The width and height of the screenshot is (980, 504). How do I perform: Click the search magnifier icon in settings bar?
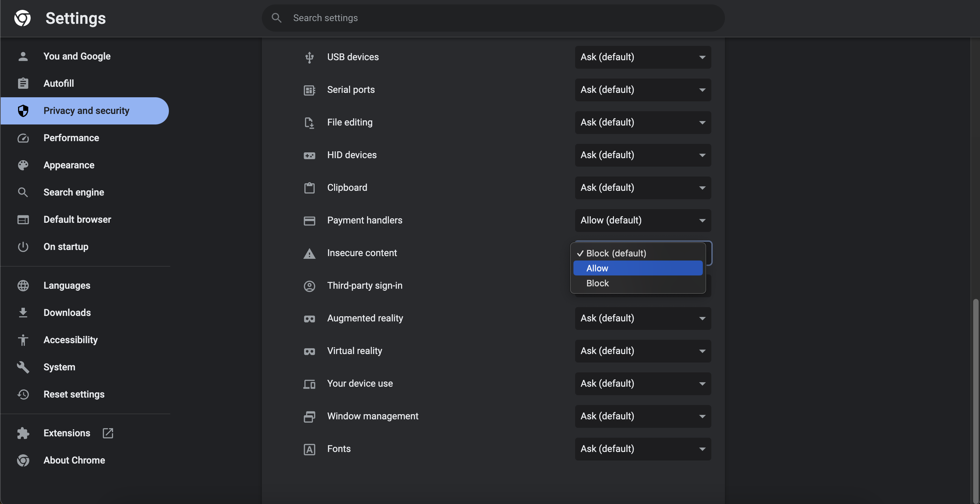pyautogui.click(x=276, y=18)
